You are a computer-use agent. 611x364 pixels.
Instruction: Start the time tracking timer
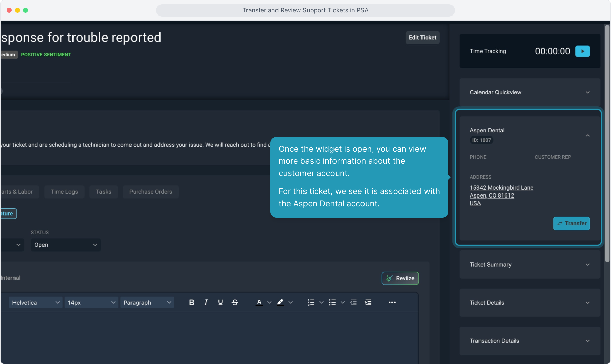(x=582, y=51)
